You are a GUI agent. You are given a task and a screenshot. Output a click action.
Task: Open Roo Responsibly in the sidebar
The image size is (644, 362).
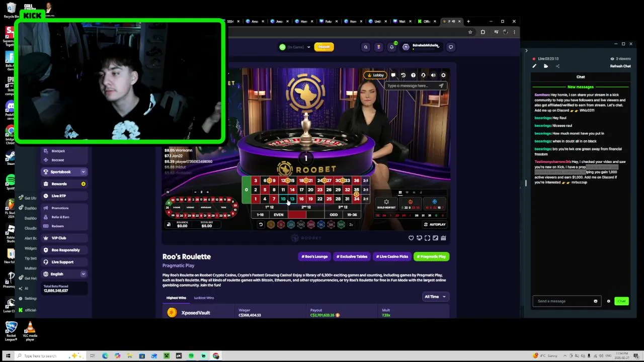(64, 250)
